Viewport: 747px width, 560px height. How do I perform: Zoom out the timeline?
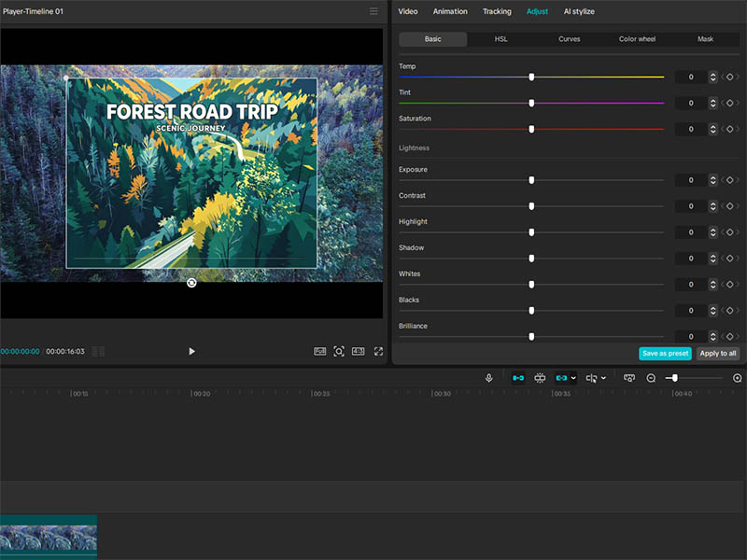pyautogui.click(x=651, y=378)
